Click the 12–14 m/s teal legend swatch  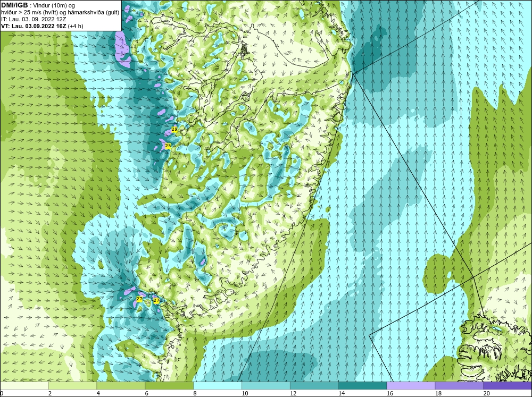pos(314,385)
